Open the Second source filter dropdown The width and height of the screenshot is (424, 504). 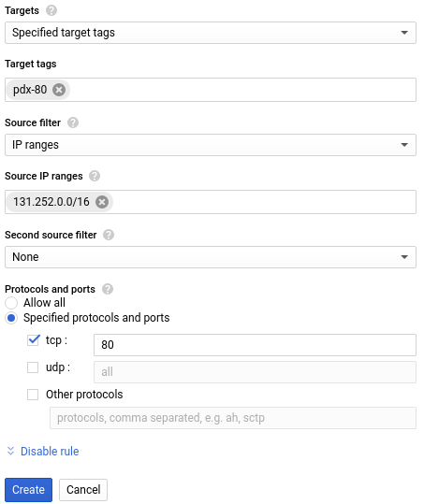tap(211, 257)
